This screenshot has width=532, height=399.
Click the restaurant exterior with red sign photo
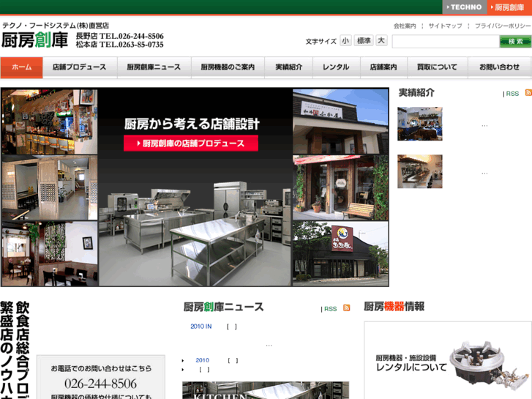click(341, 253)
